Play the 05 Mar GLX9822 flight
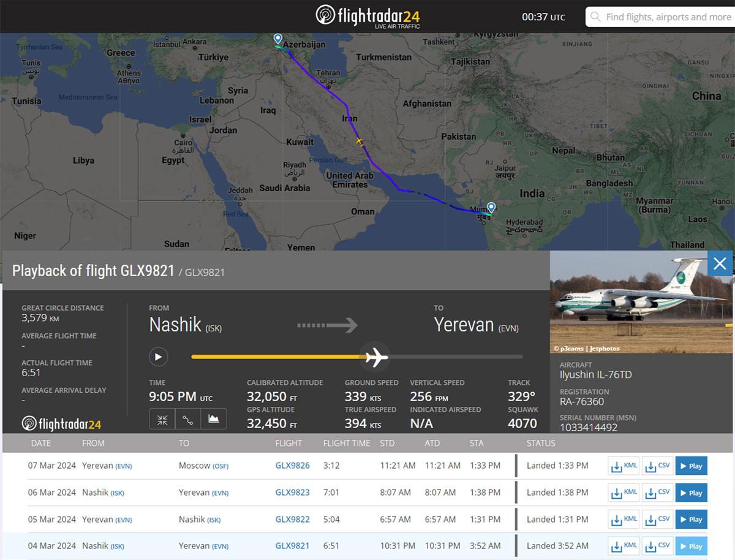The width and height of the screenshot is (735, 560). pyautogui.click(x=691, y=519)
